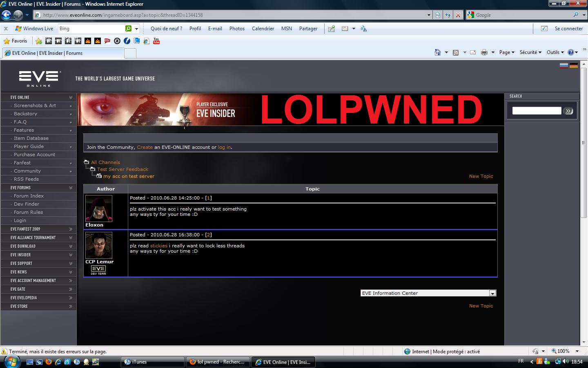Open the Page menu in command bar

click(x=507, y=52)
